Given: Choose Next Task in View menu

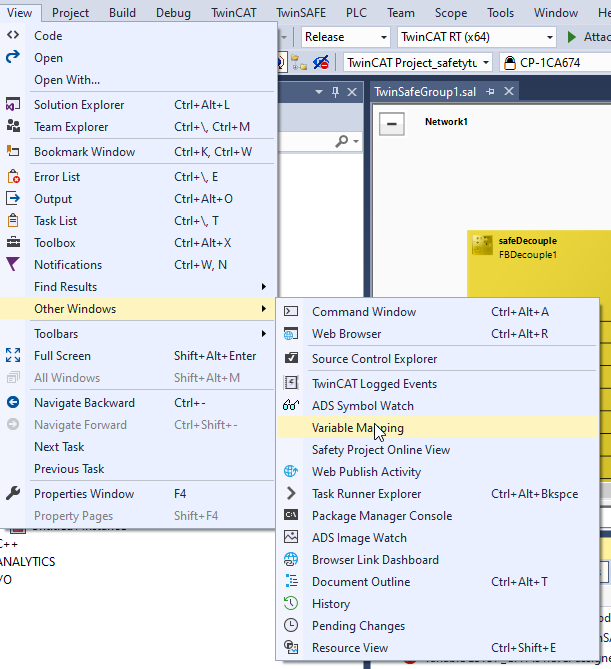Looking at the screenshot, I should (59, 447).
